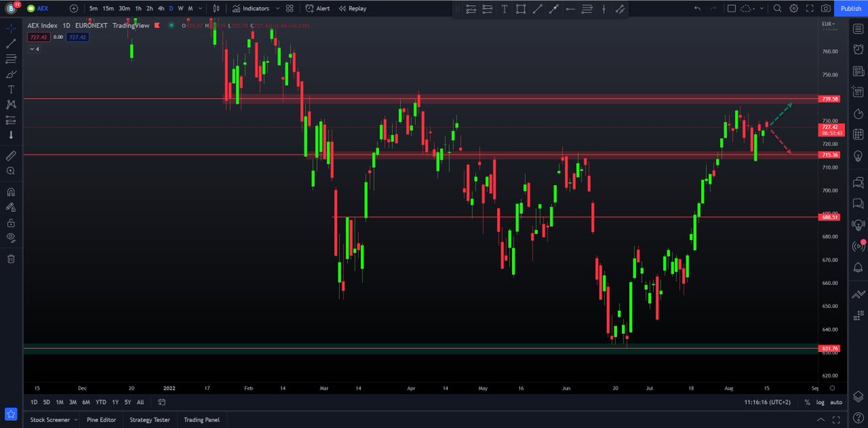Toggle magnet mode
This screenshot has width=868, height=428.
pos(11,192)
